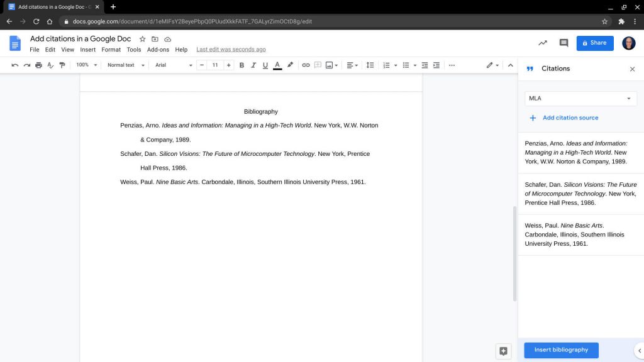Click the Insert bibliography button
644x362 pixels.
(560, 350)
